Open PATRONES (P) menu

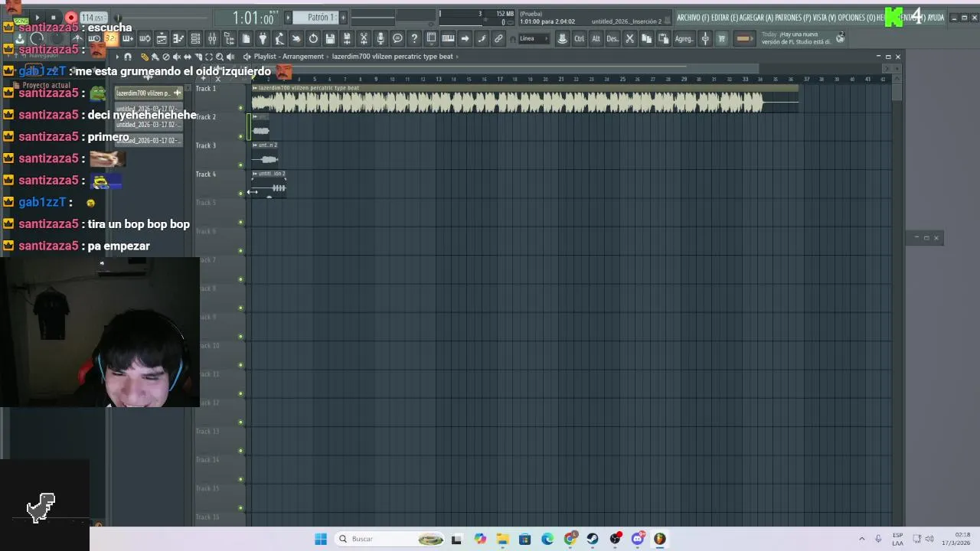[792, 18]
